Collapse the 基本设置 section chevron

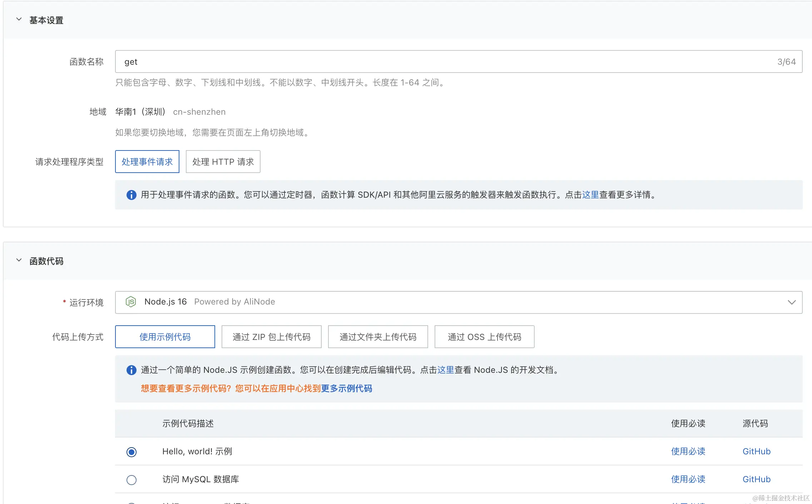(x=19, y=20)
